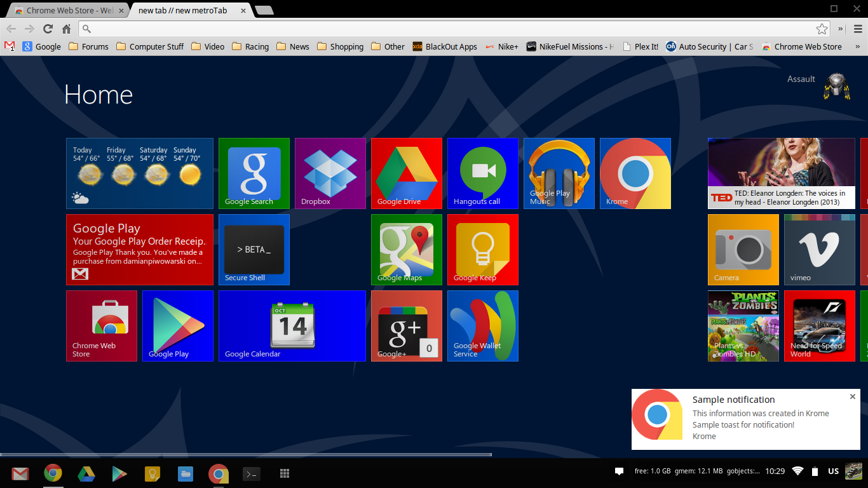Open the Racing bookmark folder
Image resolution: width=868 pixels, height=488 pixels.
[250, 46]
